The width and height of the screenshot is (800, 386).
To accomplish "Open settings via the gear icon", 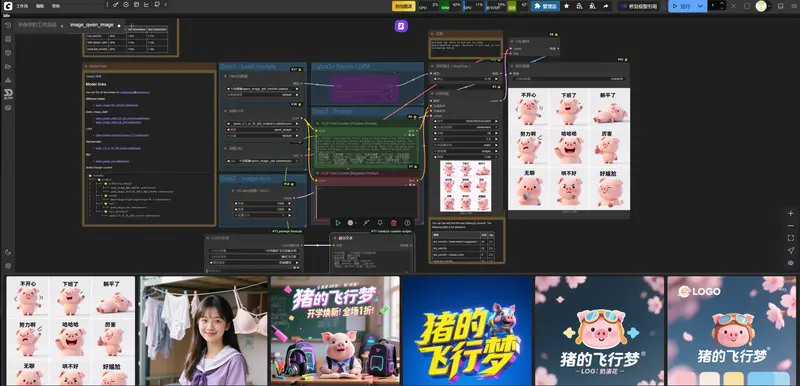I will tap(8, 266).
